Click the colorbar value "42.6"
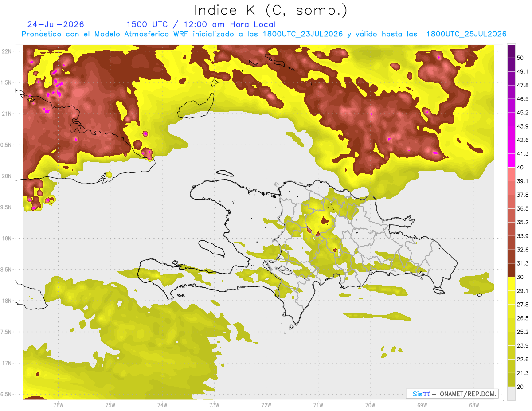Screen dimensions: 532x411 click(522, 140)
